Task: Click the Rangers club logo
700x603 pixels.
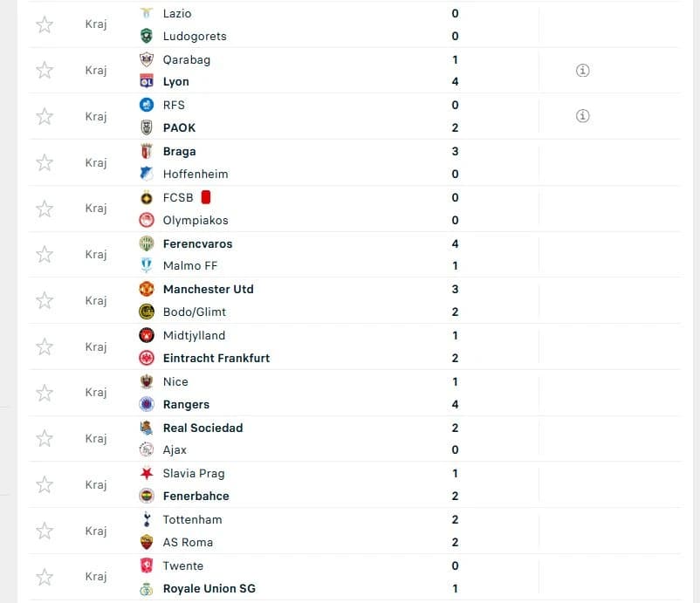Action: 147,404
